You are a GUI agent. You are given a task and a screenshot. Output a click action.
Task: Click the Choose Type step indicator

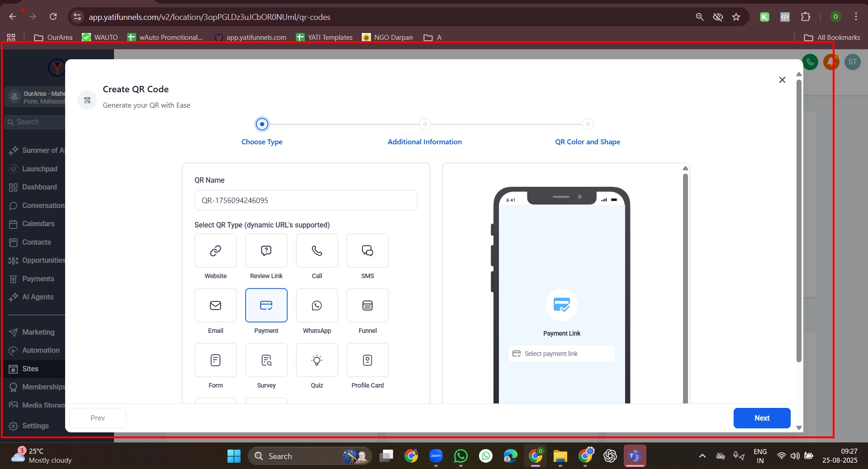point(262,124)
